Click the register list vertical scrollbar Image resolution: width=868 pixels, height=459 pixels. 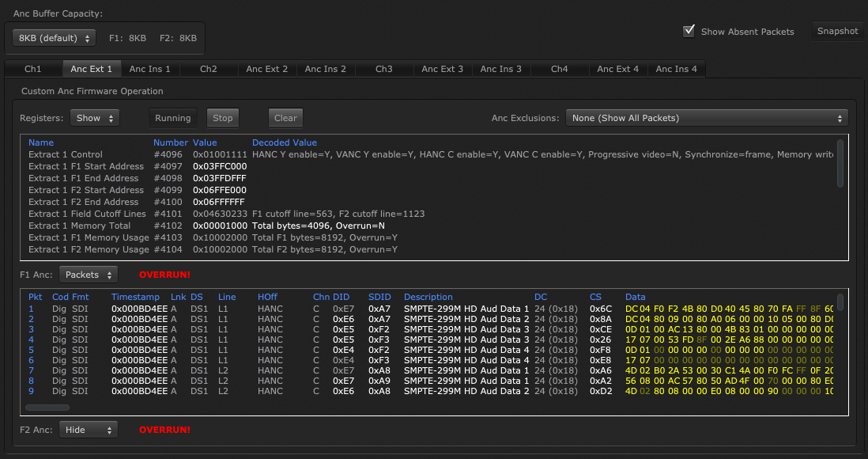point(840,164)
